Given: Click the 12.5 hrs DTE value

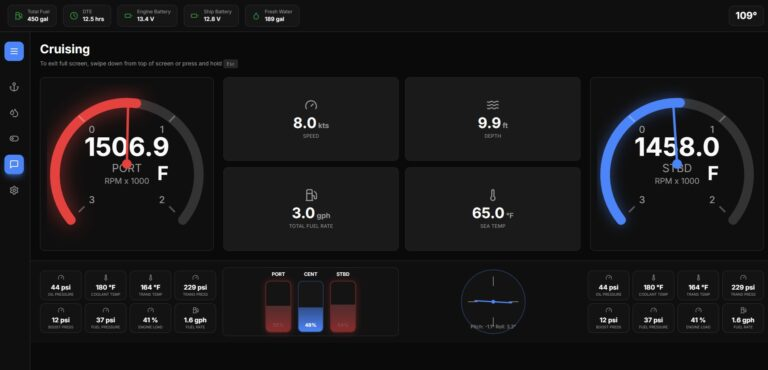Looking at the screenshot, I should [93, 19].
